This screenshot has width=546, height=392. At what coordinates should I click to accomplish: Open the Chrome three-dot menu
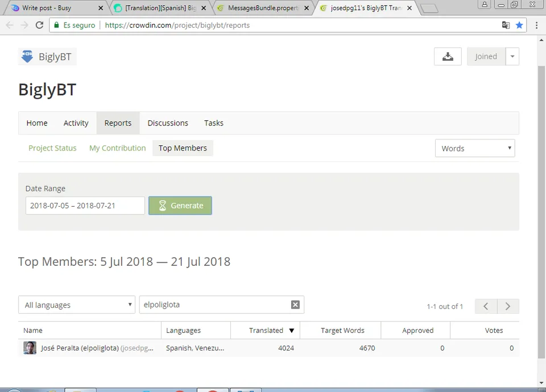coord(536,25)
